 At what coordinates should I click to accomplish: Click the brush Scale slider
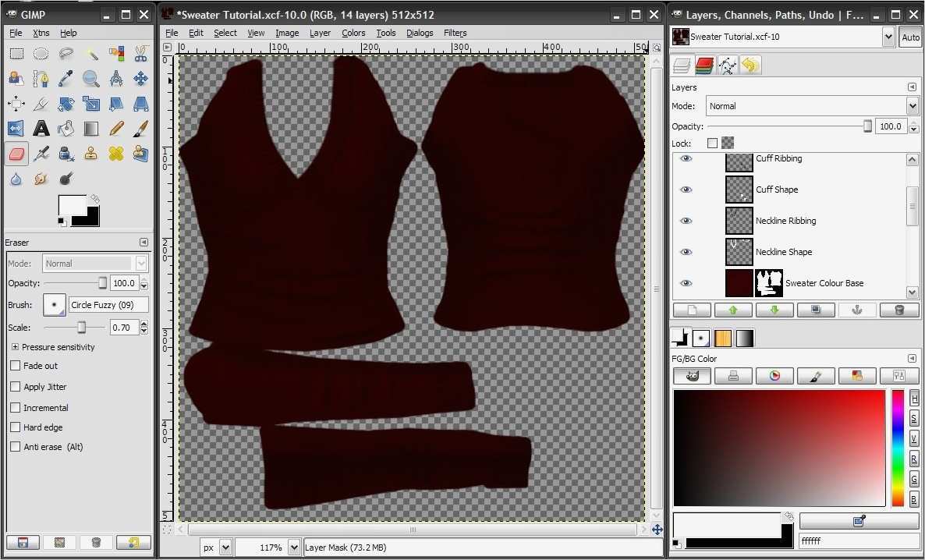coord(75,328)
